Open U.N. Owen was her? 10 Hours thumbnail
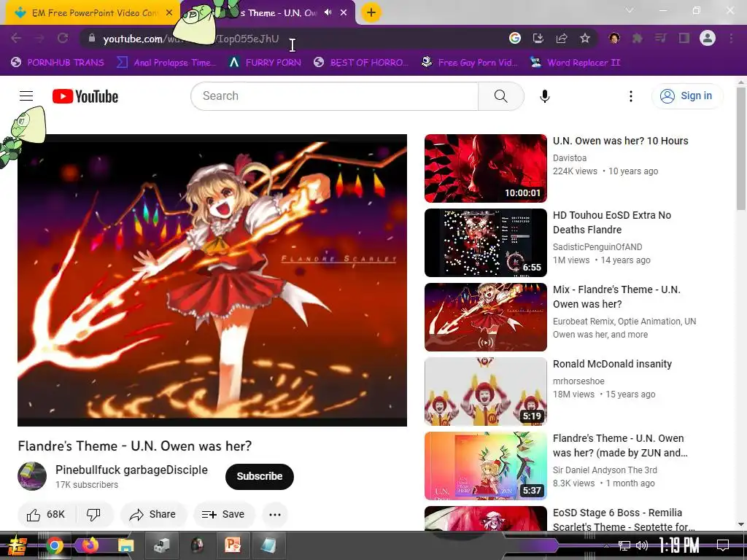This screenshot has width=747, height=560. click(x=485, y=168)
